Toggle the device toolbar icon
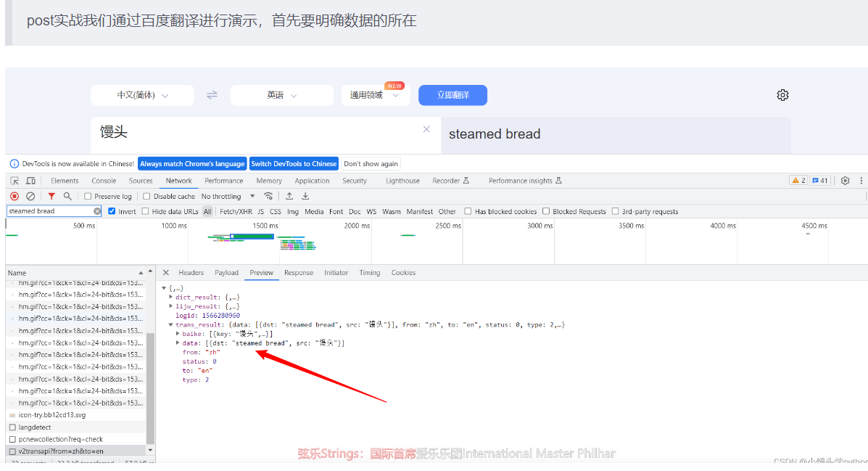The image size is (868, 471). (x=31, y=181)
